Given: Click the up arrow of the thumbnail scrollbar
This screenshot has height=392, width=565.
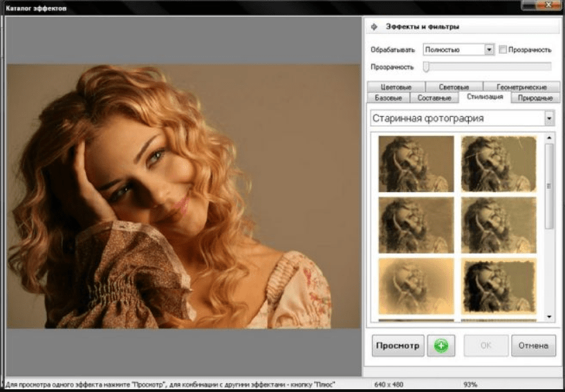Looking at the screenshot, I should click(x=550, y=138).
